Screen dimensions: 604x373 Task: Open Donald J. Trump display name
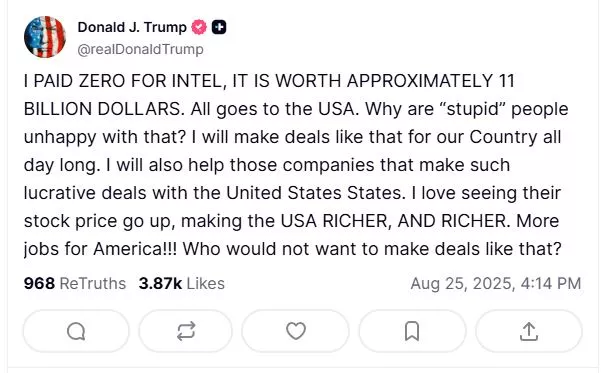click(x=132, y=27)
